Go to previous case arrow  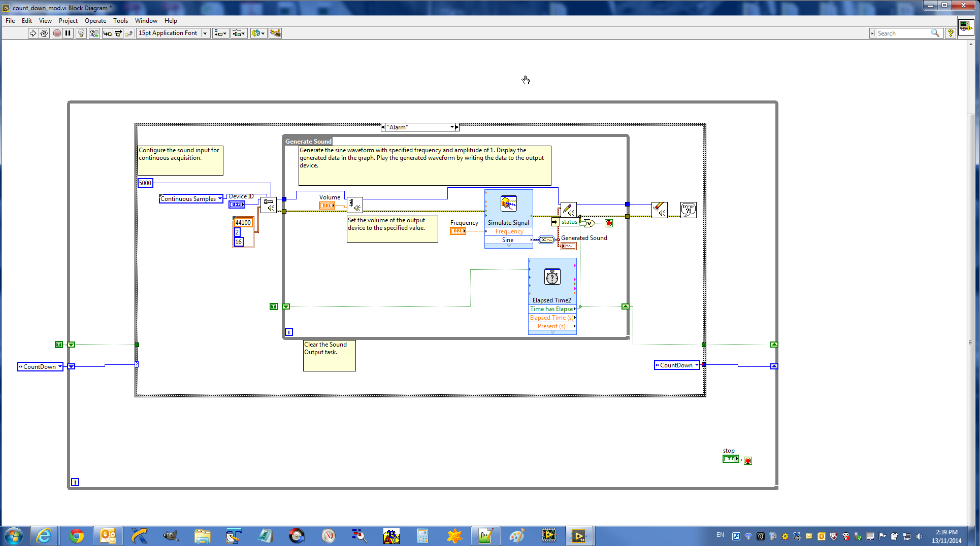(x=383, y=127)
